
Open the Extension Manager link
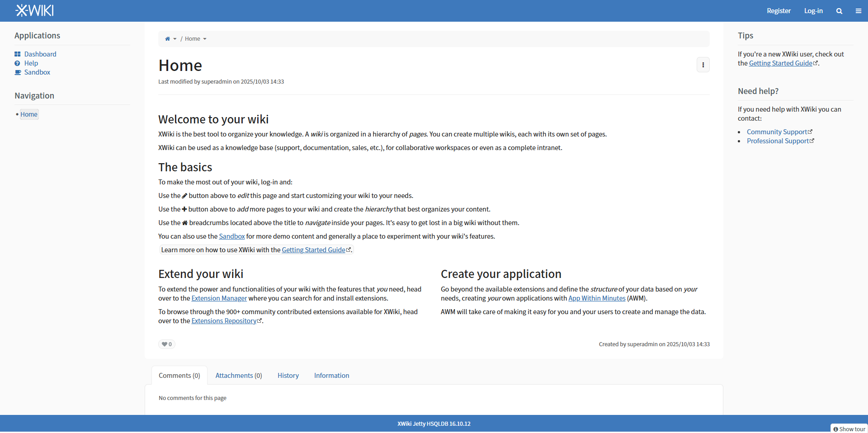tap(219, 298)
